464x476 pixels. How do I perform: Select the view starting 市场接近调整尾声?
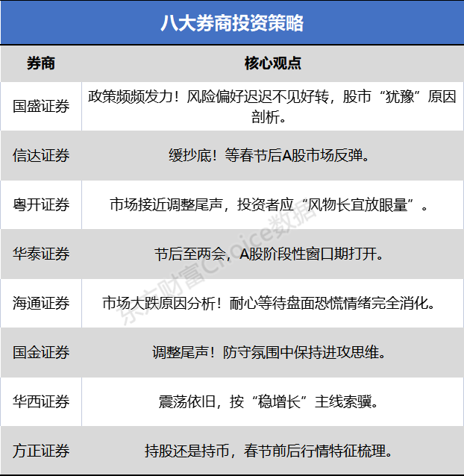[x=269, y=205]
